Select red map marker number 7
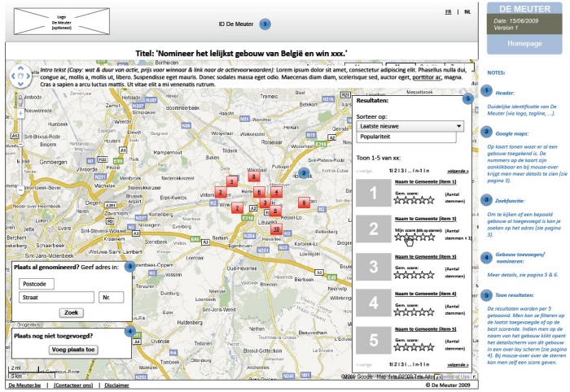The height and width of the screenshot is (392, 570). [237, 208]
